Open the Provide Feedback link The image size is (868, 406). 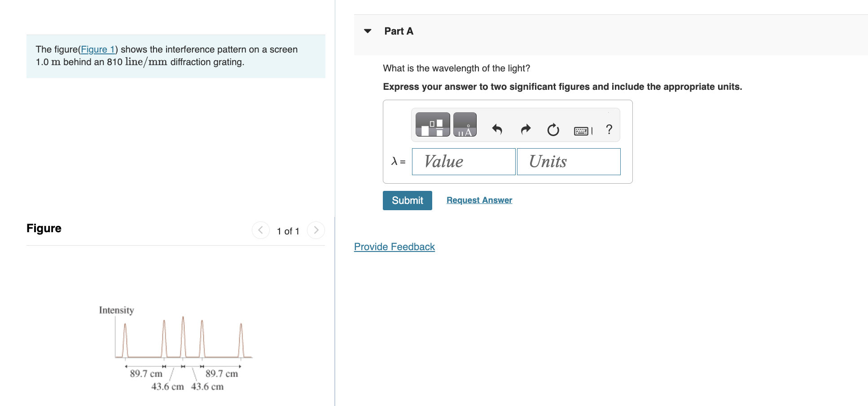point(395,247)
